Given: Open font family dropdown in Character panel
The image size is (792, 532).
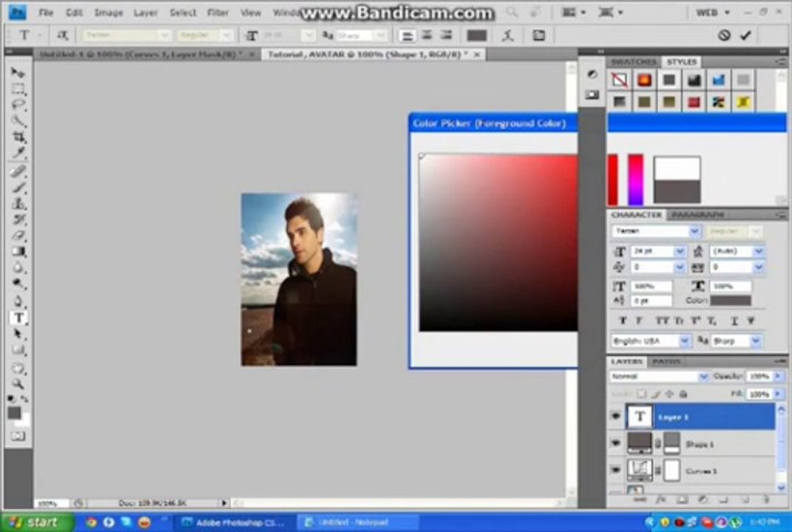Looking at the screenshot, I should (x=694, y=231).
